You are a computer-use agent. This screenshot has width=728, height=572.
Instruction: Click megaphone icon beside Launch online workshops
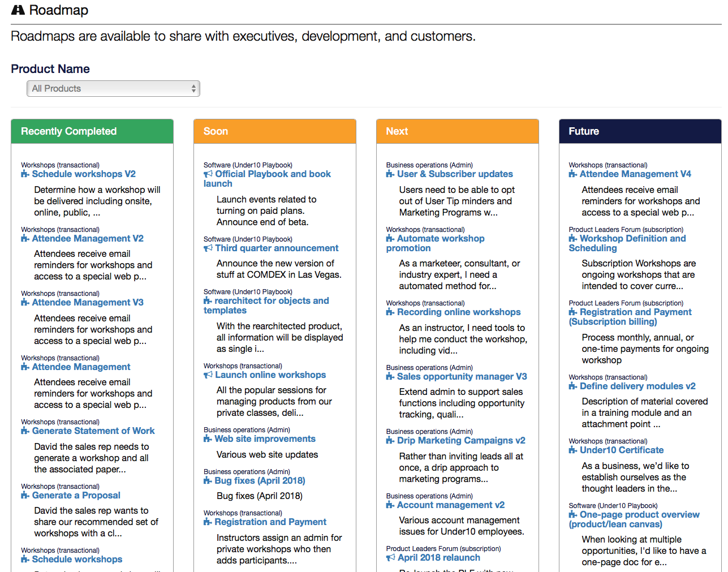tap(208, 375)
